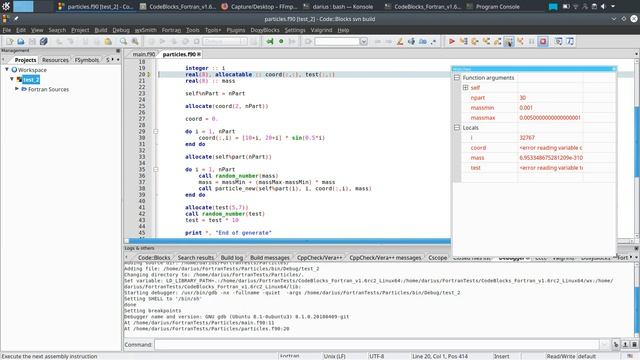Image resolution: width=640 pixels, height=360 pixels.
Task: Toggle the fold marker at line 35
Action: point(156,169)
